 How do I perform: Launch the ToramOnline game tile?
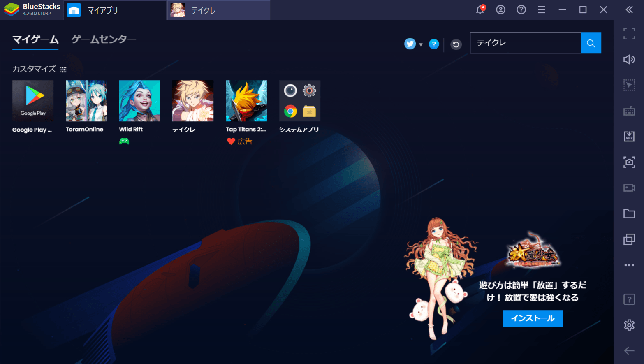86,101
